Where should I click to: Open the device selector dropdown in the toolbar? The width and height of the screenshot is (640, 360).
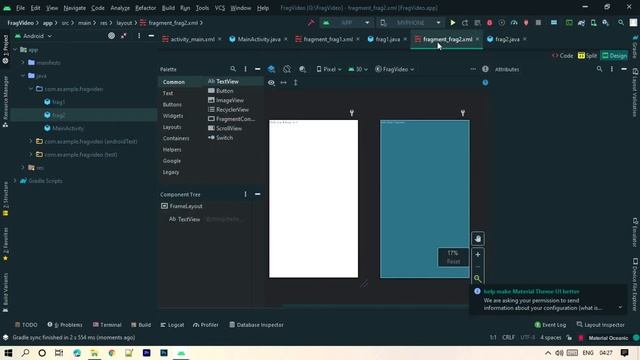410,23
